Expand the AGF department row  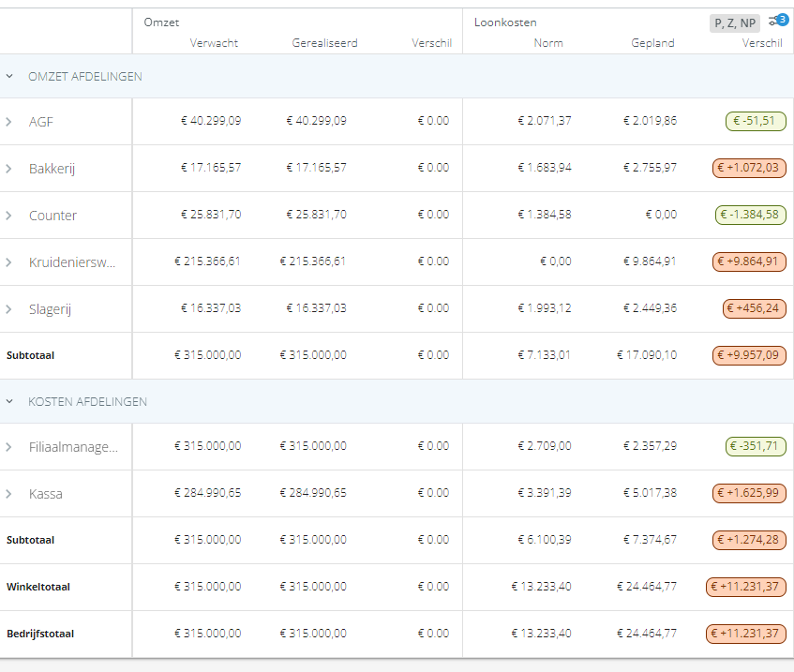(x=8, y=122)
